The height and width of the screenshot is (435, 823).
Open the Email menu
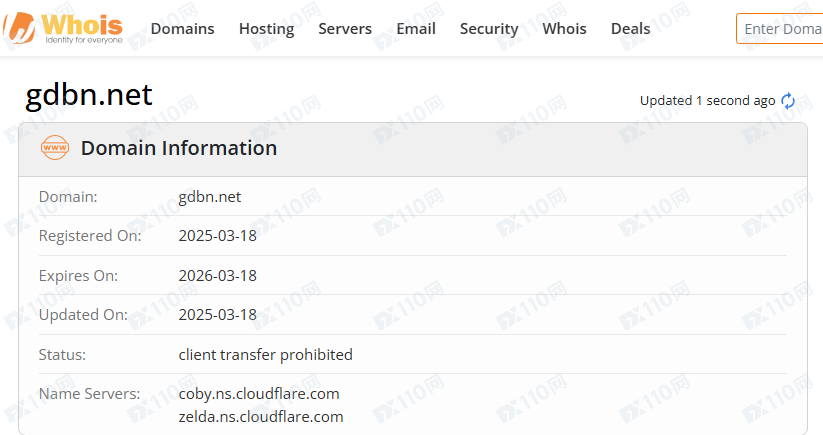pyautogui.click(x=416, y=29)
